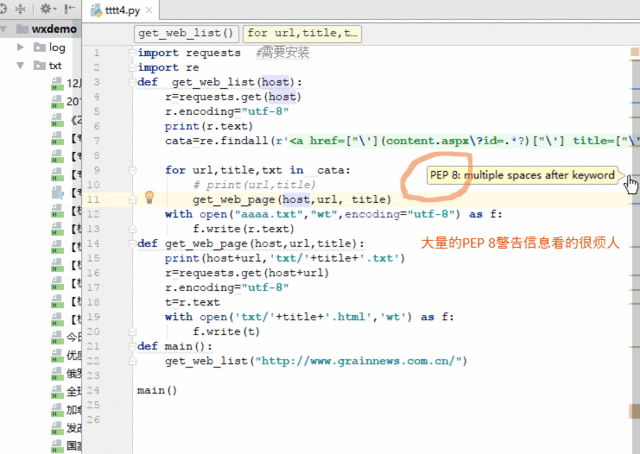Click 't=r.text' on line 18
Image resolution: width=640 pixels, height=454 pixels.
point(192,303)
